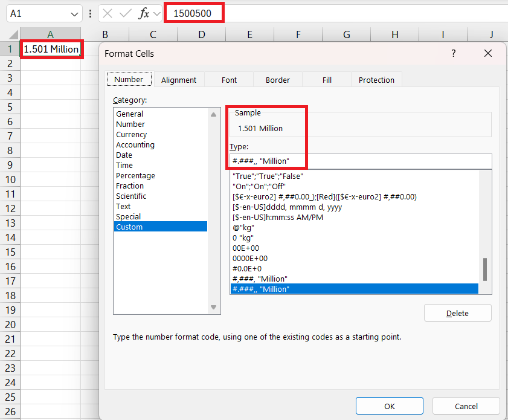This screenshot has height=420, width=508.
Task: Go to the Protection tab
Action: (x=376, y=80)
